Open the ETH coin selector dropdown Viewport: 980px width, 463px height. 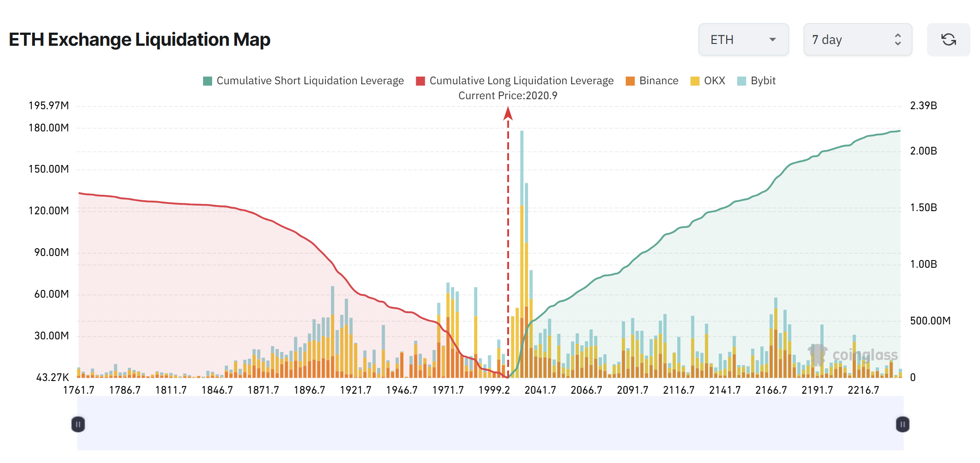tap(743, 39)
